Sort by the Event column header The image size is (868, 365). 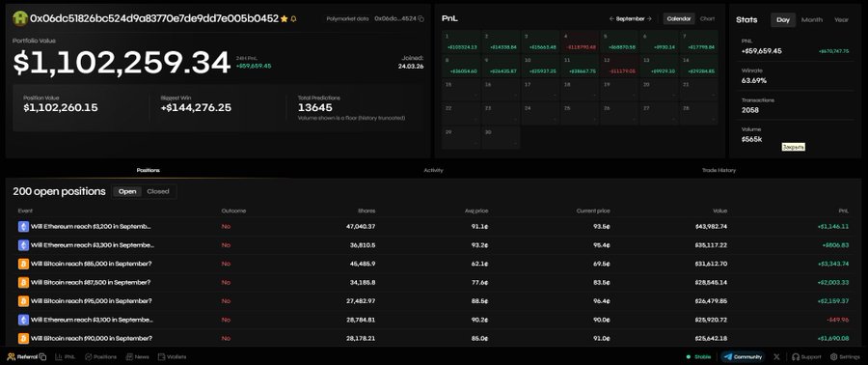[25, 211]
